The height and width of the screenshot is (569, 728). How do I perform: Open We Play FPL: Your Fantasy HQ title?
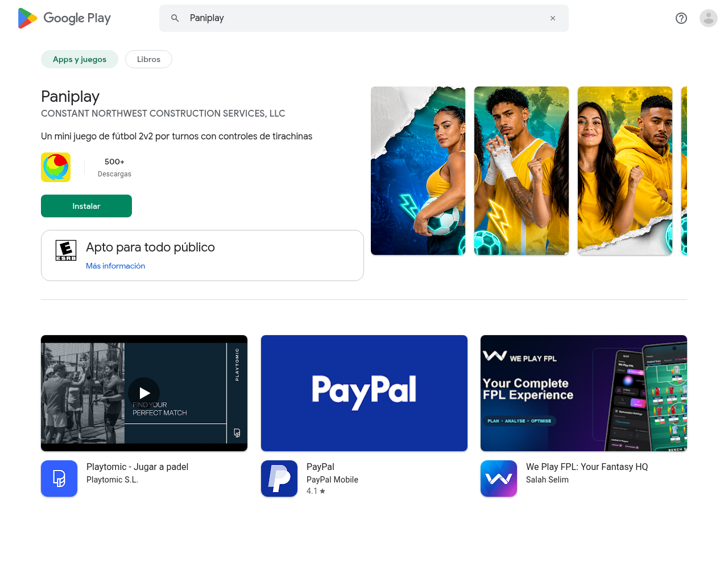coord(587,467)
